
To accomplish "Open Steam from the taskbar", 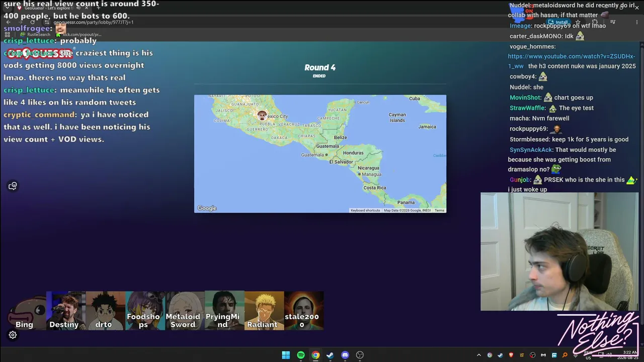I will (x=330, y=355).
